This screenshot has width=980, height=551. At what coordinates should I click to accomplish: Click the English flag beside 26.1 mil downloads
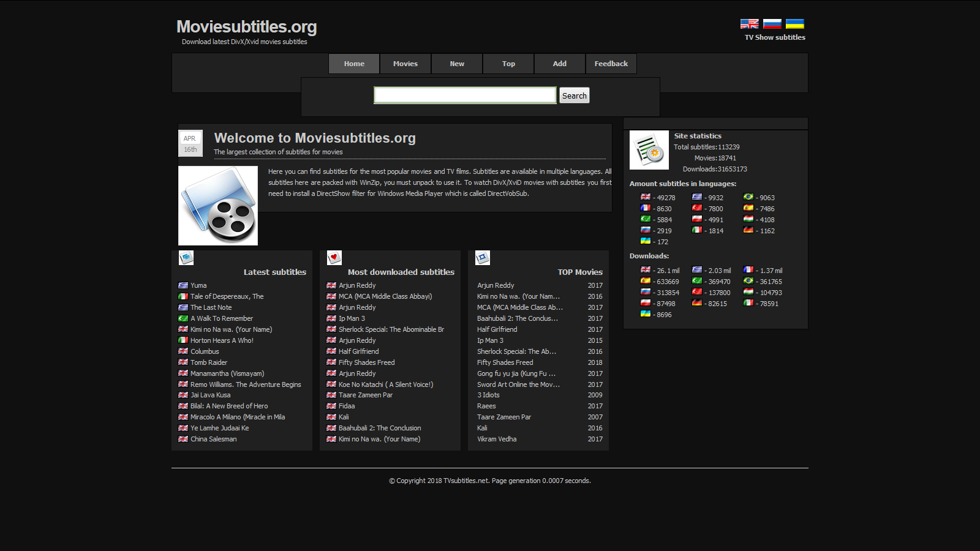tap(646, 269)
